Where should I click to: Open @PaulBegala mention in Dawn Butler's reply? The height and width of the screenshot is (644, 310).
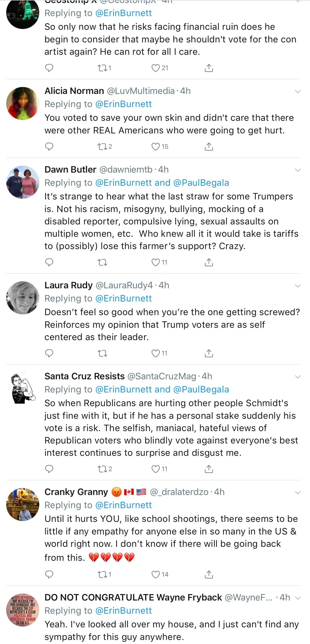pyautogui.click(x=201, y=183)
